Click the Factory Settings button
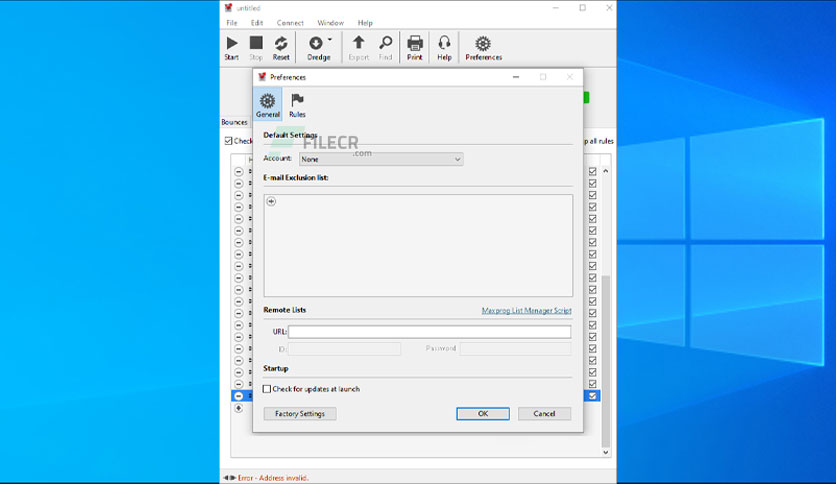Viewport: 836px width, 484px height. [x=300, y=414]
